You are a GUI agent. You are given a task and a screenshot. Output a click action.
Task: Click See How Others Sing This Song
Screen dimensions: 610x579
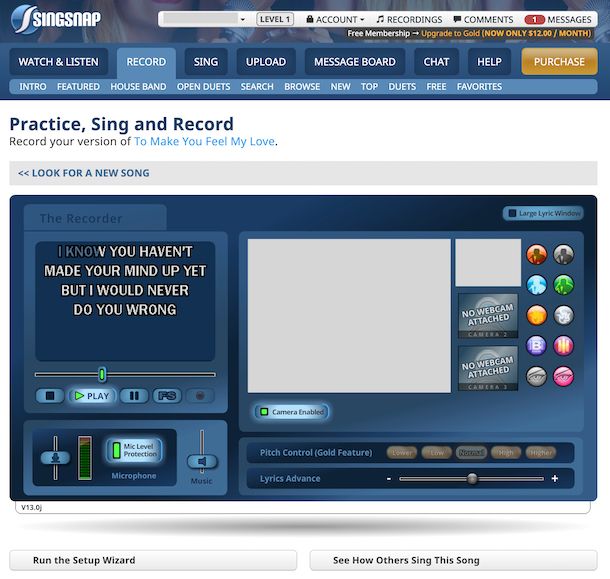(x=453, y=560)
